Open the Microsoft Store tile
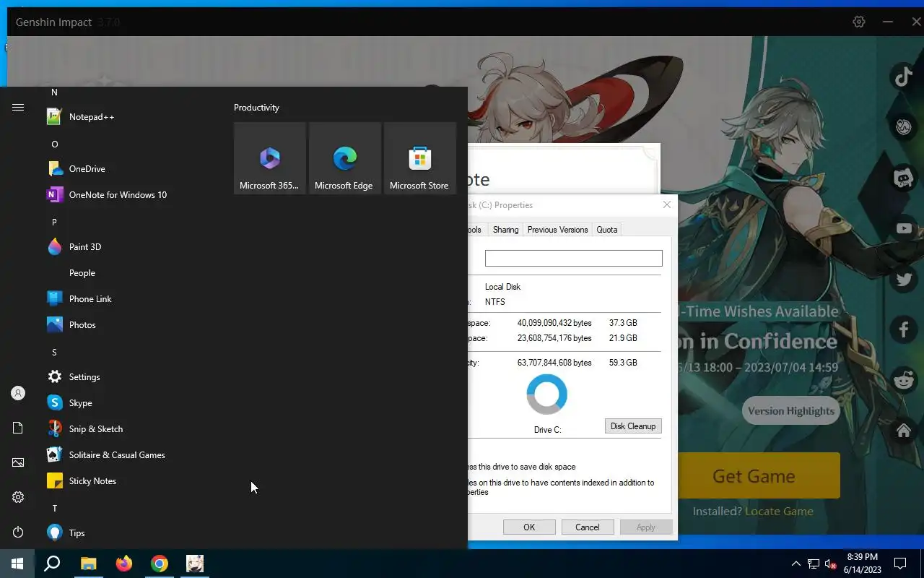 click(x=420, y=158)
